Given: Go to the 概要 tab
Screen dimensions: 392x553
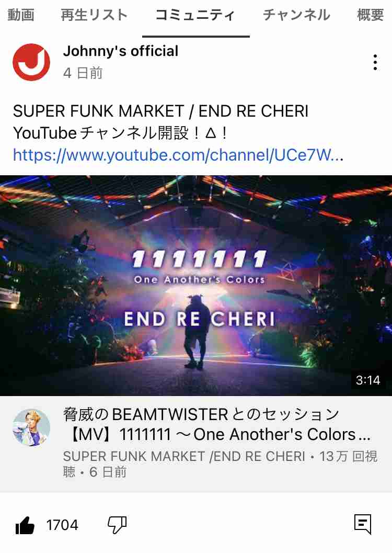Looking at the screenshot, I should coord(370,15).
